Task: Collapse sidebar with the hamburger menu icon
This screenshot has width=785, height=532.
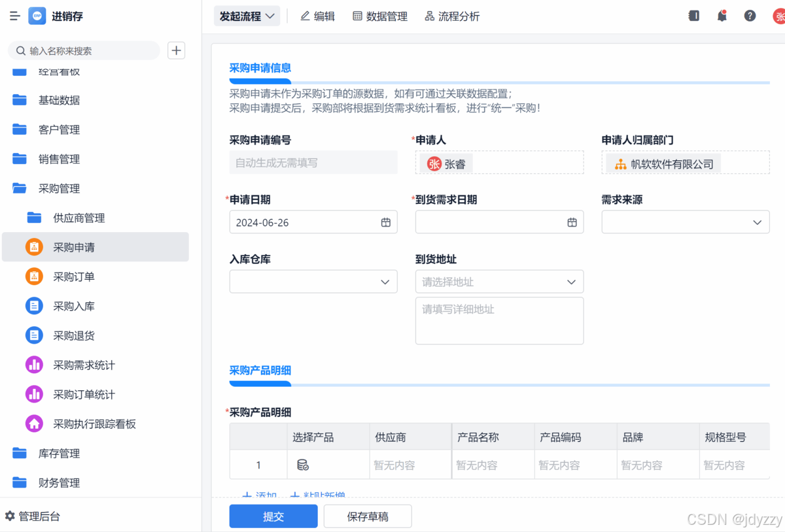Action: 15,16
